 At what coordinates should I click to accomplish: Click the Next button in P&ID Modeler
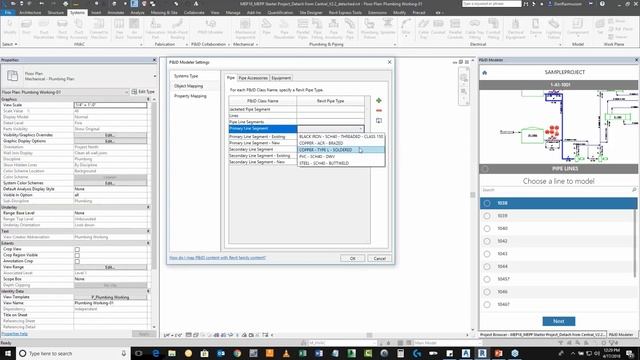point(559,321)
